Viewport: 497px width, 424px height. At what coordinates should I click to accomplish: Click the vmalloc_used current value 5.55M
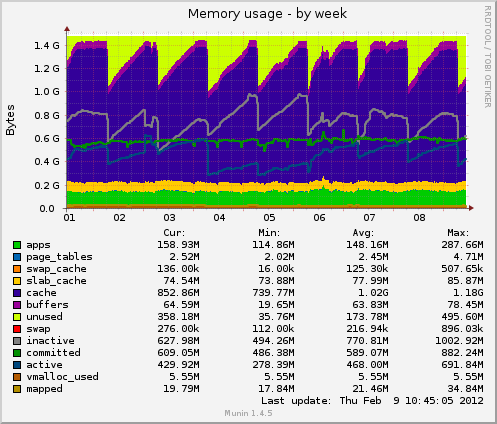(184, 377)
